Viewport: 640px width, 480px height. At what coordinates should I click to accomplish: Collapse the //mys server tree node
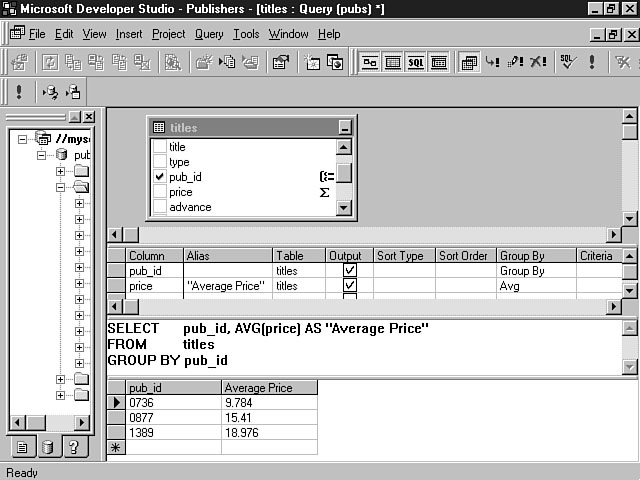(x=23, y=139)
